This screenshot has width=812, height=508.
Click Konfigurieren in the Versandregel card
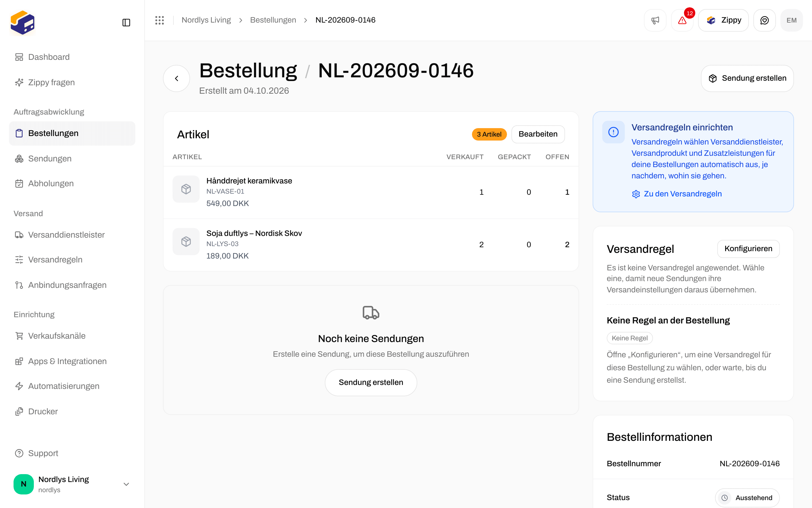748,249
